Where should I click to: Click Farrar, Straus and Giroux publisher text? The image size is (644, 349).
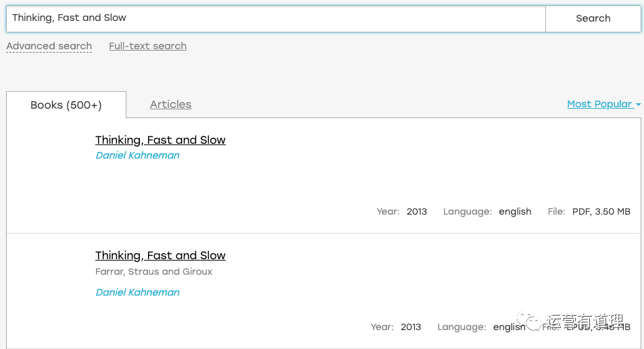153,271
